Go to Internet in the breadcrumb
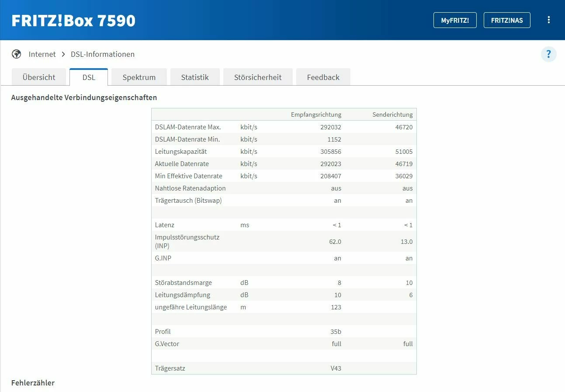 click(x=42, y=54)
